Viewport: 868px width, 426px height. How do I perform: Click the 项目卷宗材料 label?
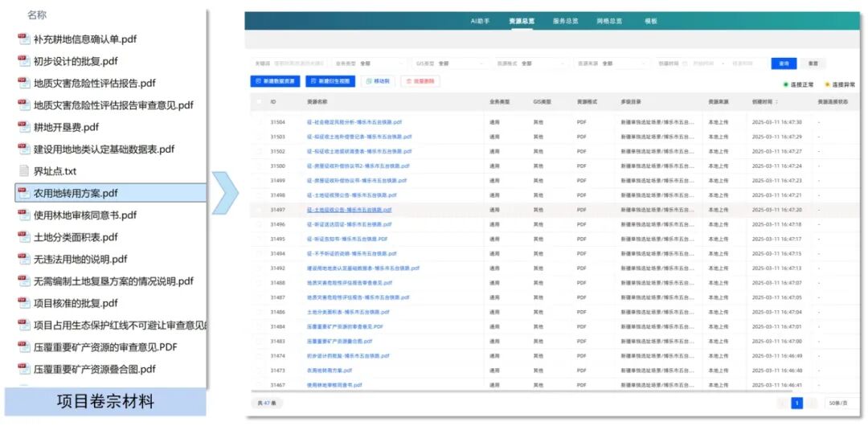click(x=105, y=402)
